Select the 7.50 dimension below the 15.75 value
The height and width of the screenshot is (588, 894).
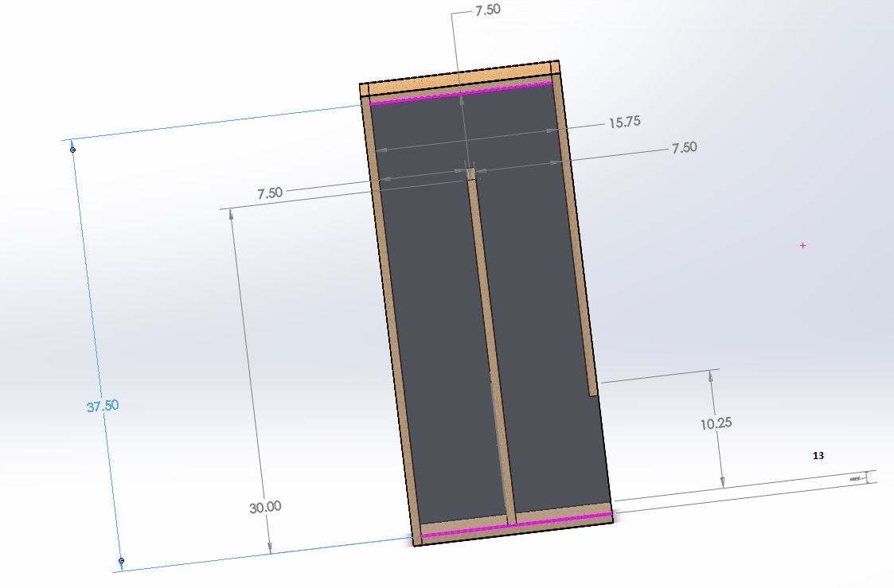(x=684, y=147)
